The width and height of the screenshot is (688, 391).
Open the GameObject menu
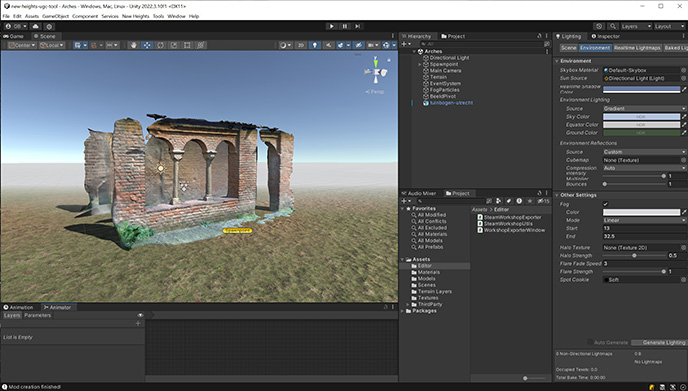(x=55, y=16)
